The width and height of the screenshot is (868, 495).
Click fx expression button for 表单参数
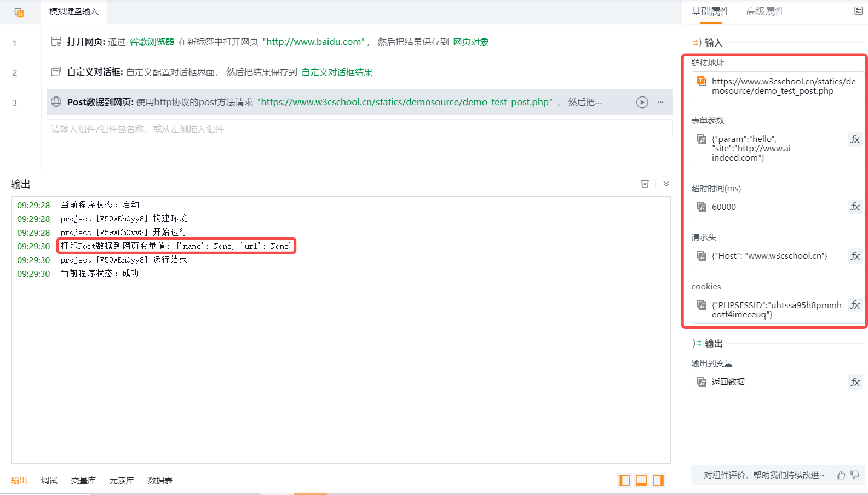[855, 139]
